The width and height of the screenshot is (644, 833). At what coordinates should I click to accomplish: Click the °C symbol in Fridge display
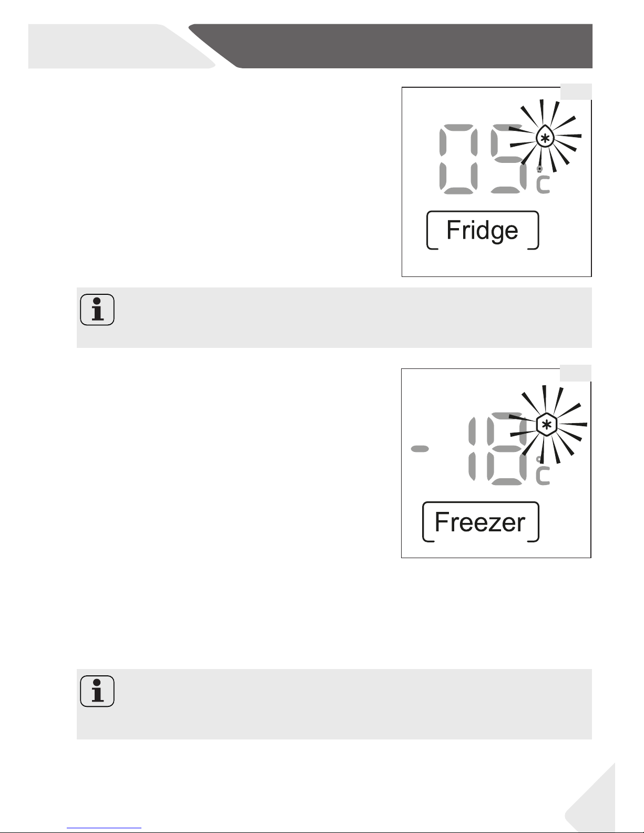point(543,180)
